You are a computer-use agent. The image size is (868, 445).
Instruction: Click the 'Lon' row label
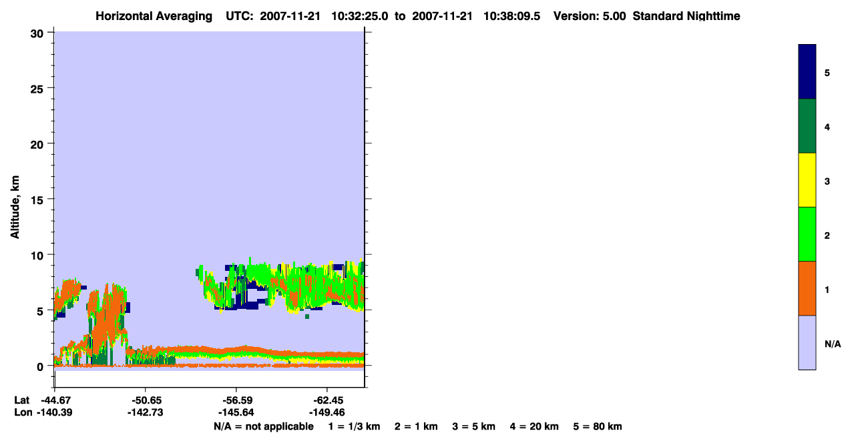[22, 413]
